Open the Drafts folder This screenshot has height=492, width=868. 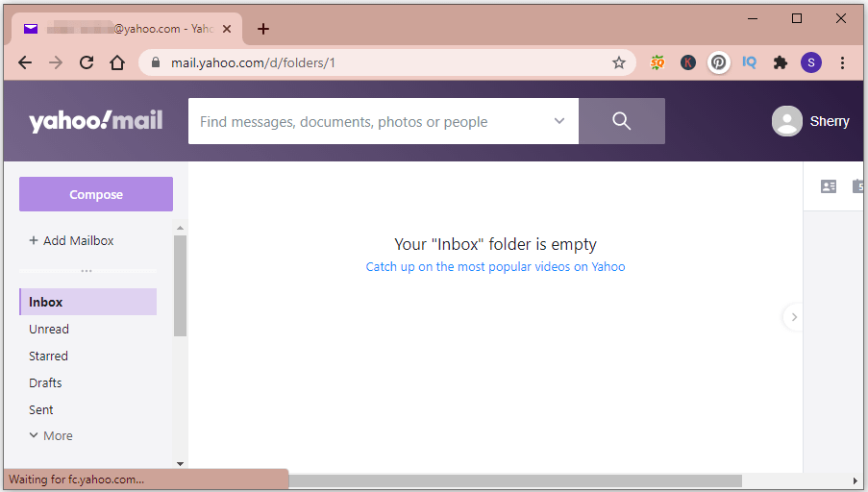[x=45, y=383]
